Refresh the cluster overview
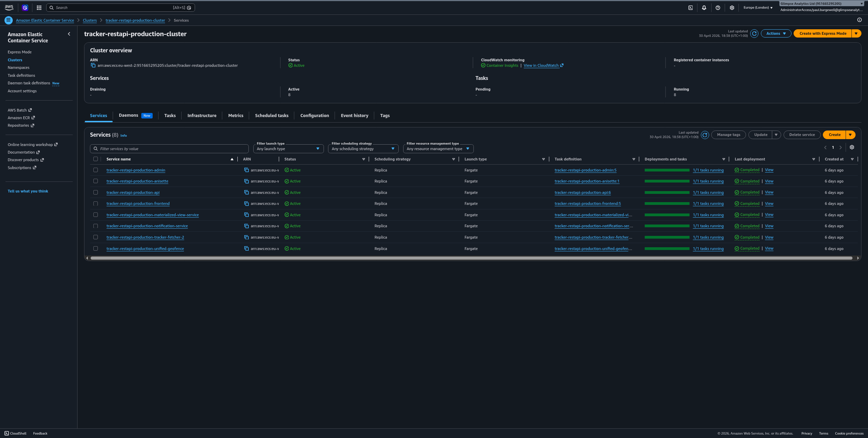868x438 pixels. 754,33
